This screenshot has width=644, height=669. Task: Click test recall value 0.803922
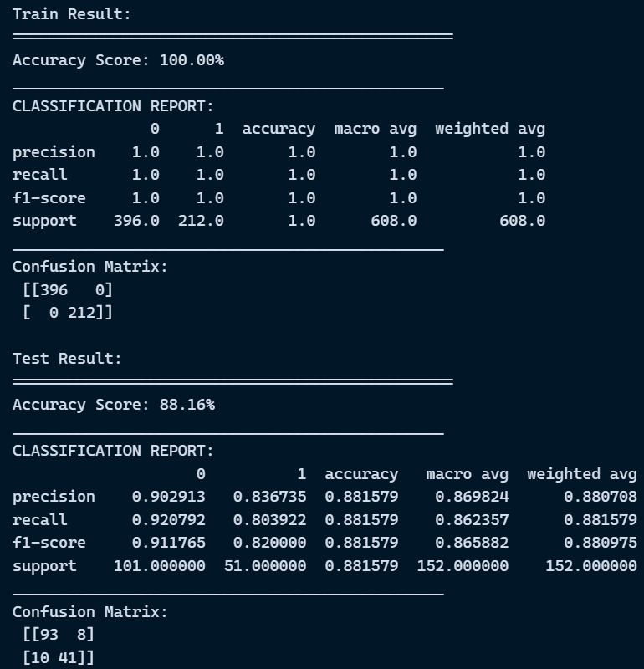[x=269, y=519]
